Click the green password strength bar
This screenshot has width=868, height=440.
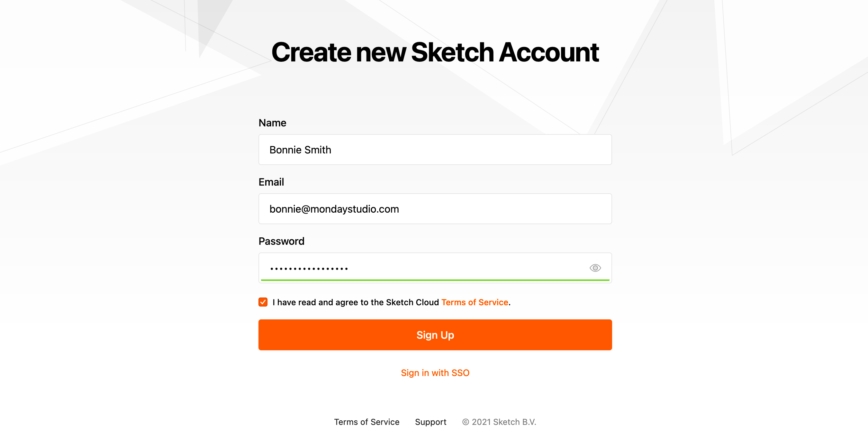coord(435,280)
